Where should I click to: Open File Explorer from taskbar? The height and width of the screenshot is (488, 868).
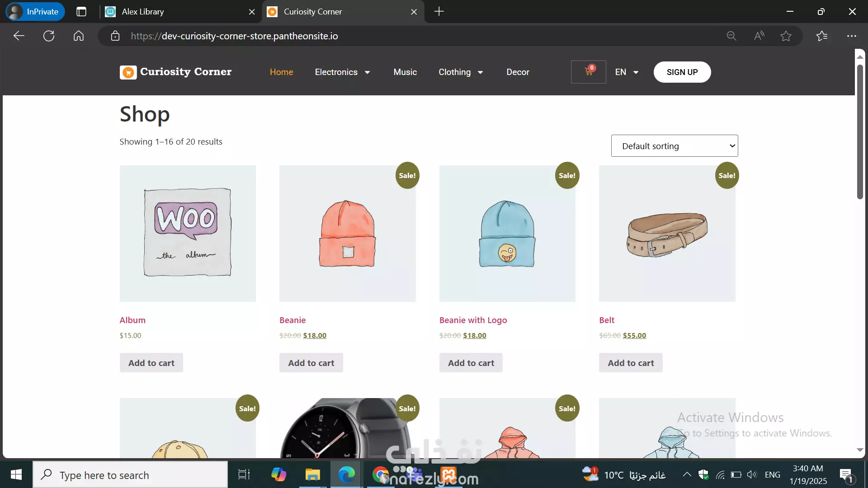click(x=312, y=474)
